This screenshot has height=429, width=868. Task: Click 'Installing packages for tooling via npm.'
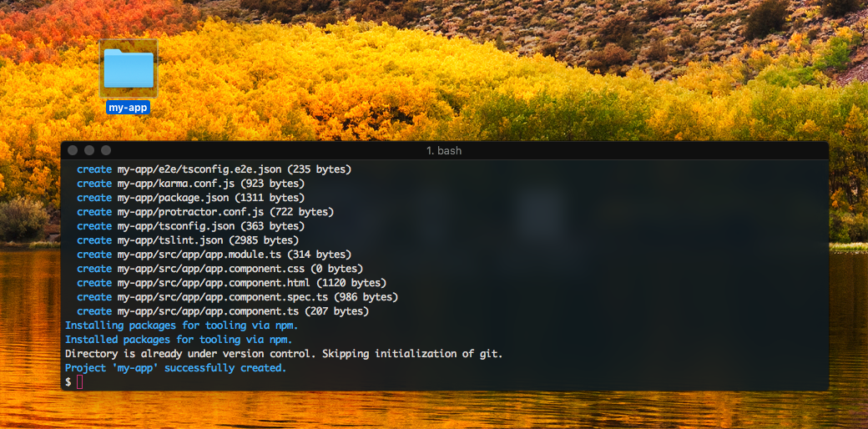[182, 326]
